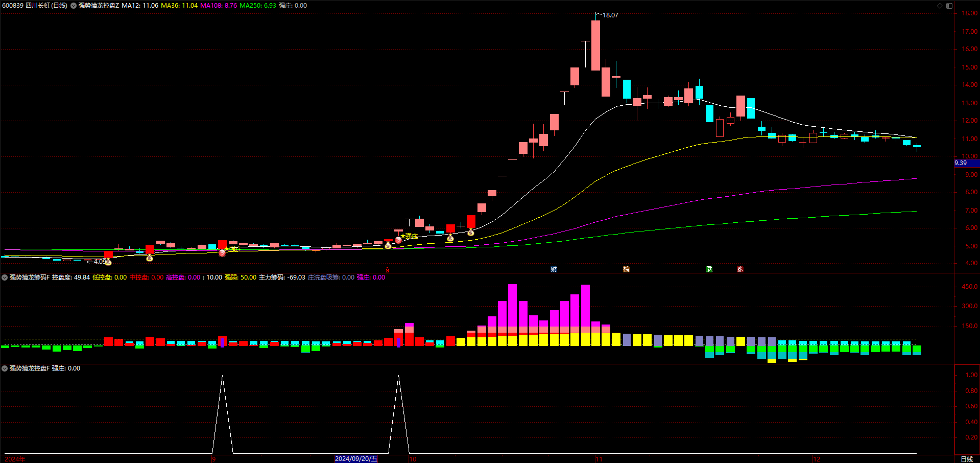Click the 450.0 tick on the chip axis

(970, 287)
